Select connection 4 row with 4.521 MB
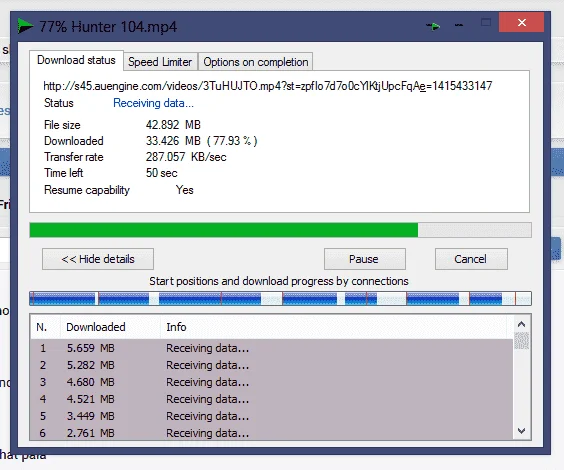 click(272, 399)
